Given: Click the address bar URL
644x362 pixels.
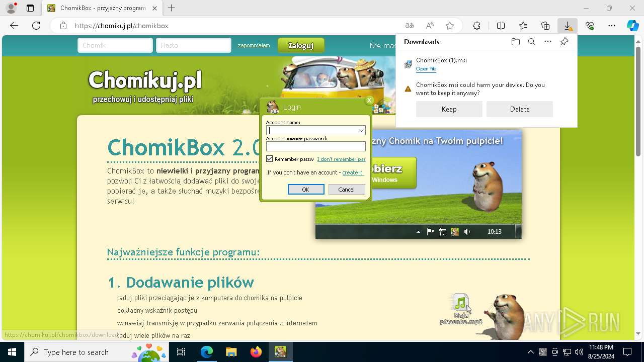Looking at the screenshot, I should [x=121, y=26].
